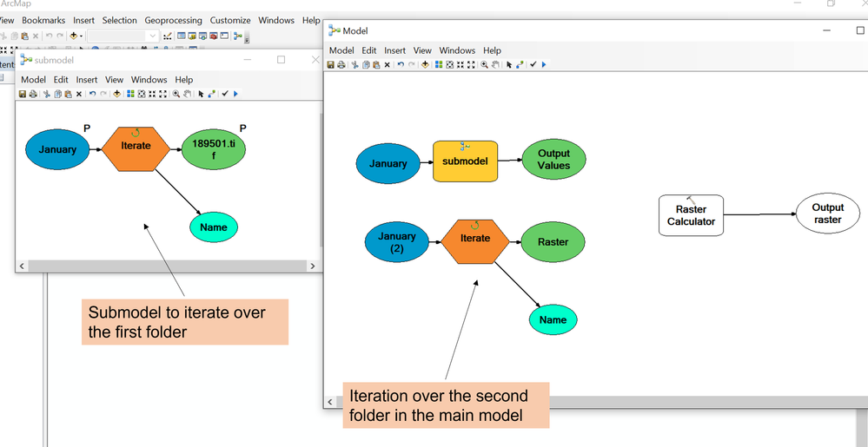Image resolution: width=868 pixels, height=447 pixels.
Task: Select the yellow submodel tool element
Action: [465, 161]
